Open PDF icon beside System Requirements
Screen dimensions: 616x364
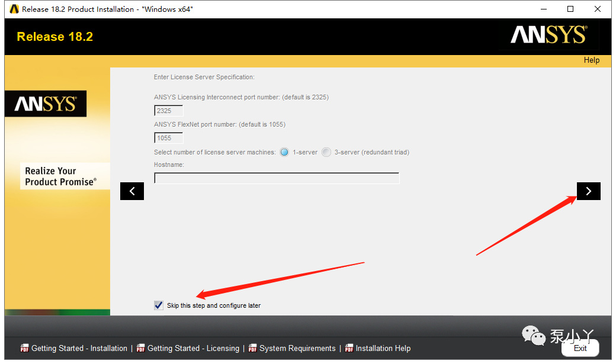point(252,348)
